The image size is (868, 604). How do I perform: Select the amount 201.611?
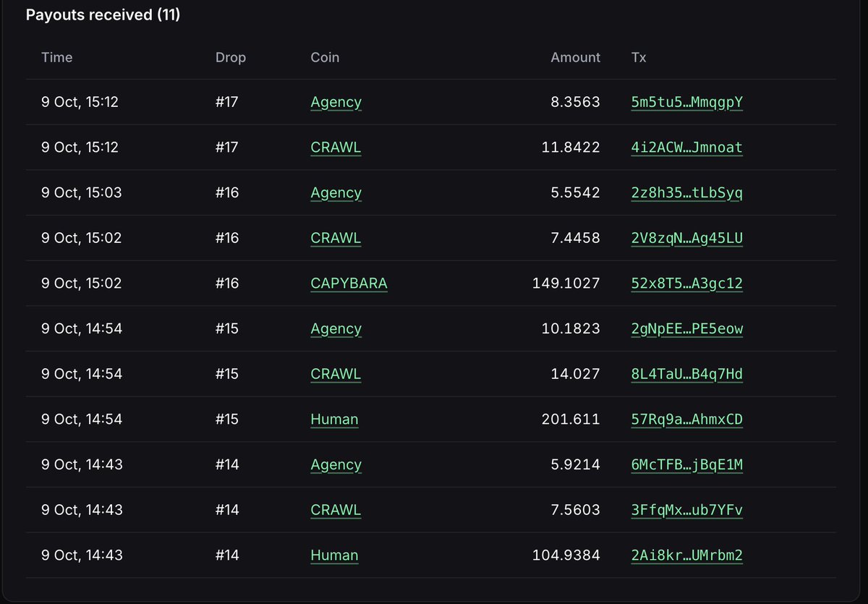(571, 420)
